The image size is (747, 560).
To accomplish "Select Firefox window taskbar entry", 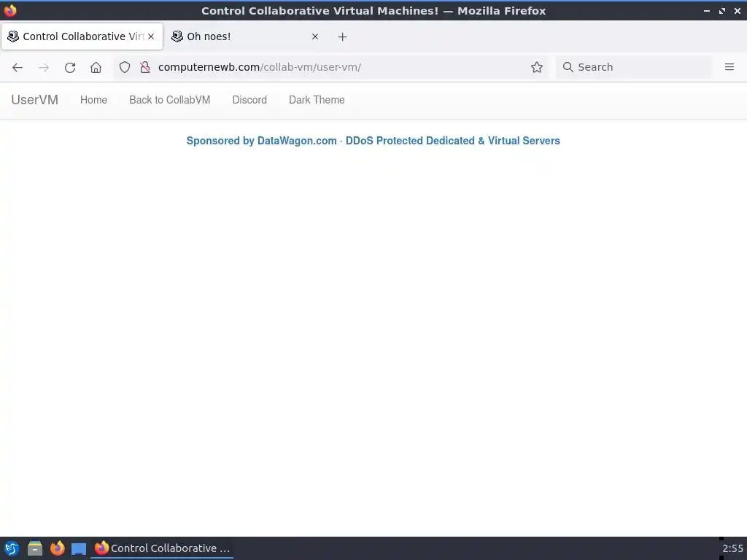I will click(162, 548).
